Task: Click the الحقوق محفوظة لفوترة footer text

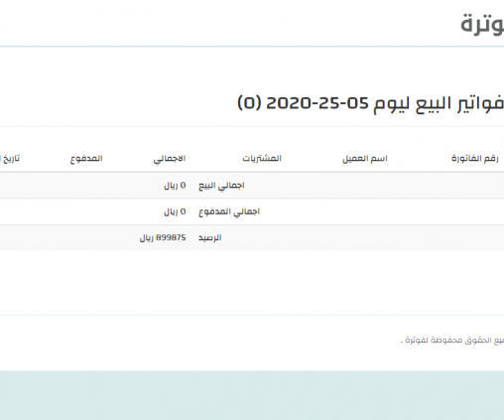Action: 452,341
